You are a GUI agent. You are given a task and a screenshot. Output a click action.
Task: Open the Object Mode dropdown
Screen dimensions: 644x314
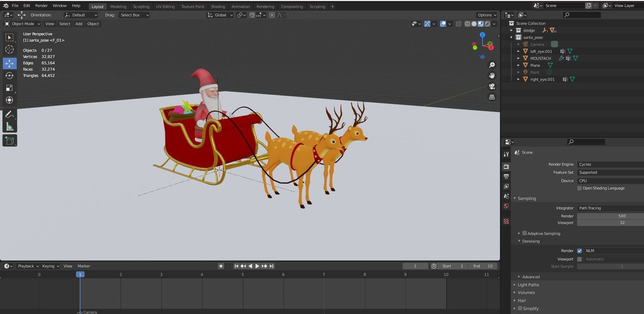(x=22, y=24)
